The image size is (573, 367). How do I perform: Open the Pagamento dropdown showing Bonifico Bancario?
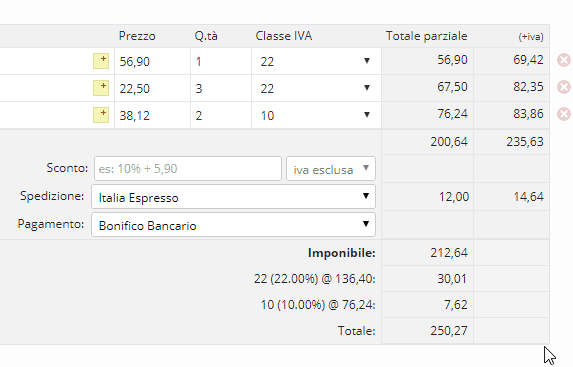pos(234,225)
